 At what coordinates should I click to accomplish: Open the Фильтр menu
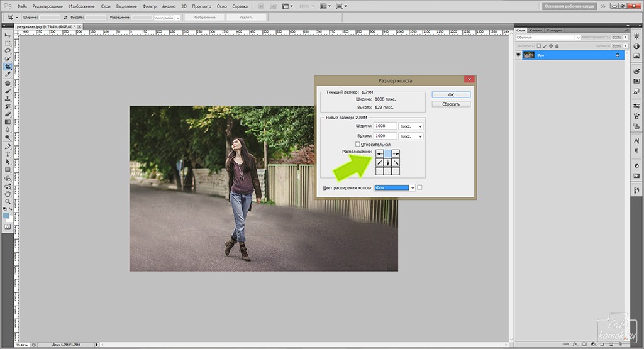point(150,6)
